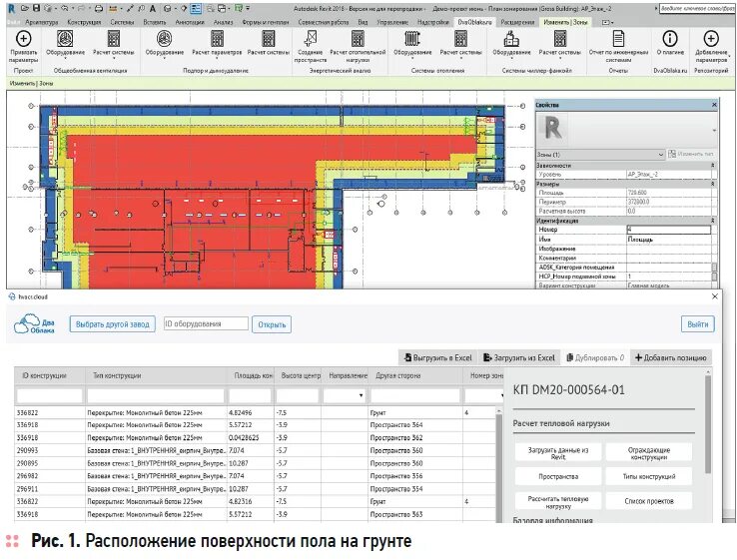Viewport: 737px width, 560px height.
Task: Open the Системы ribbon tab
Action: [x=122, y=22]
